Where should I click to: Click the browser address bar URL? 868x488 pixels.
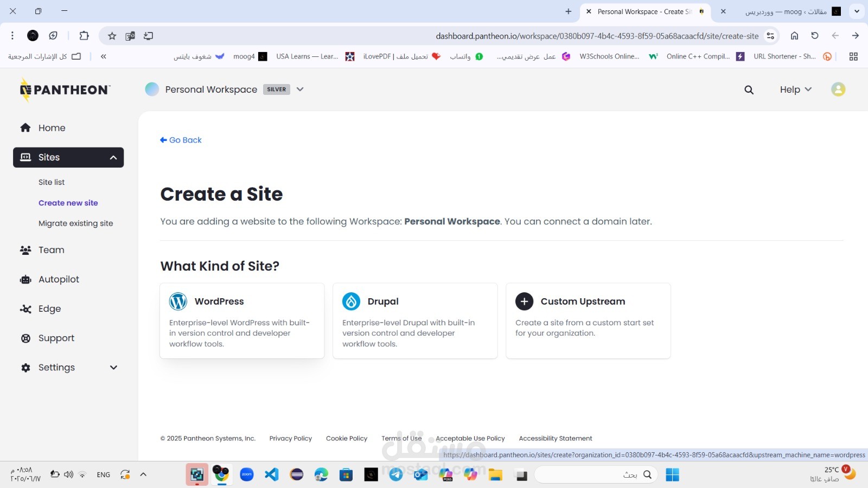(x=597, y=36)
